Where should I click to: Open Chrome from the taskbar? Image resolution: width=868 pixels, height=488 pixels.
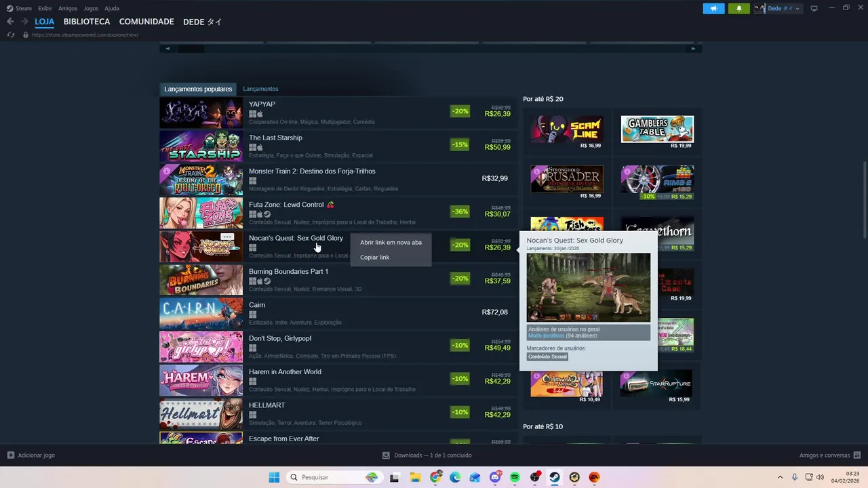435,477
